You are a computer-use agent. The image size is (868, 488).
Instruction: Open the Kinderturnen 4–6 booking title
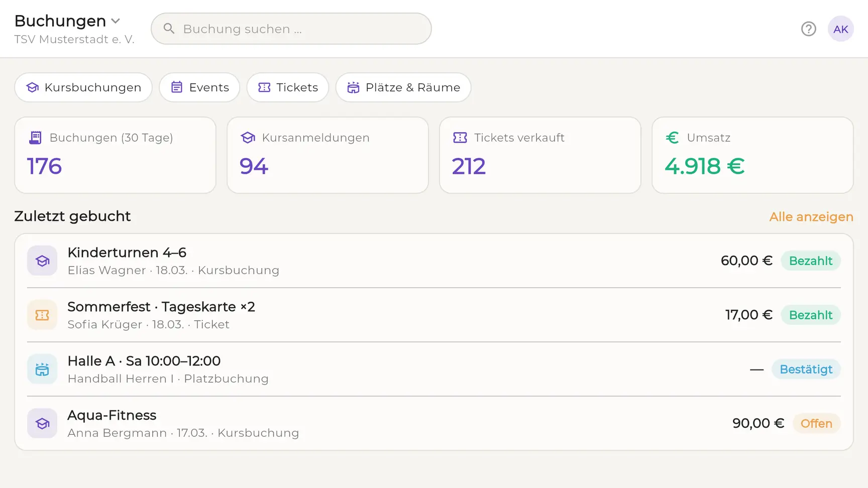127,253
